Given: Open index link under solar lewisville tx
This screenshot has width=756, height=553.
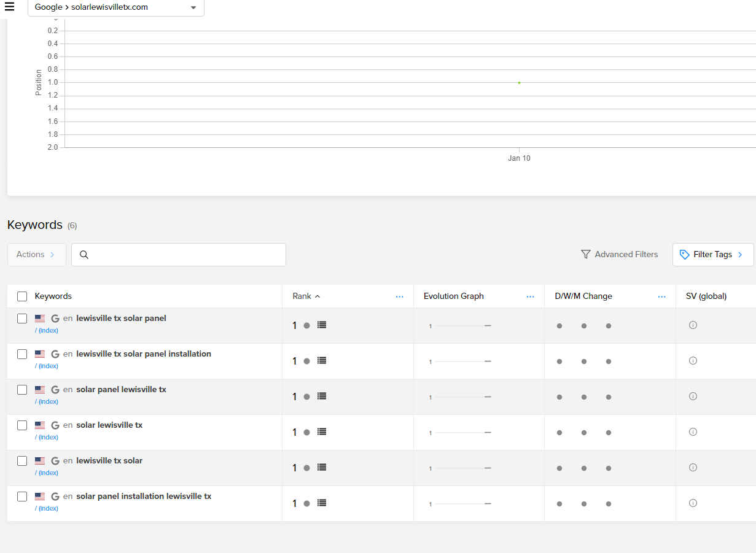Looking at the screenshot, I should pyautogui.click(x=47, y=437).
